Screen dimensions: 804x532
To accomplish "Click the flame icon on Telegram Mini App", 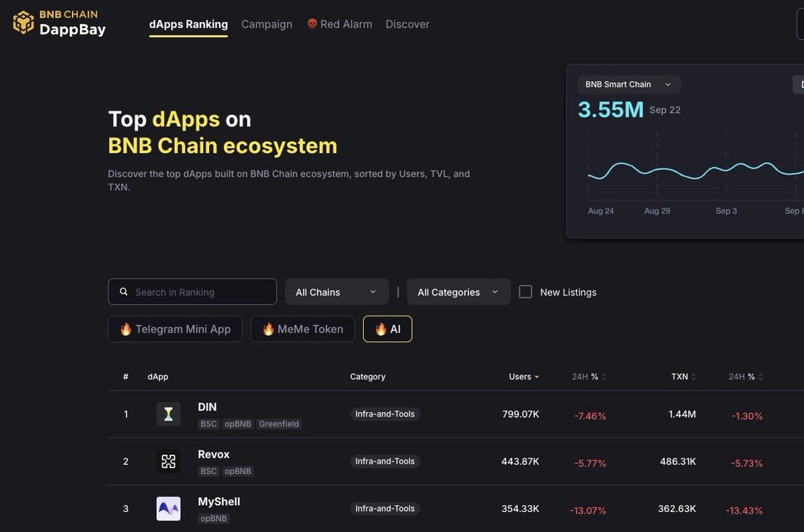I will point(125,329).
